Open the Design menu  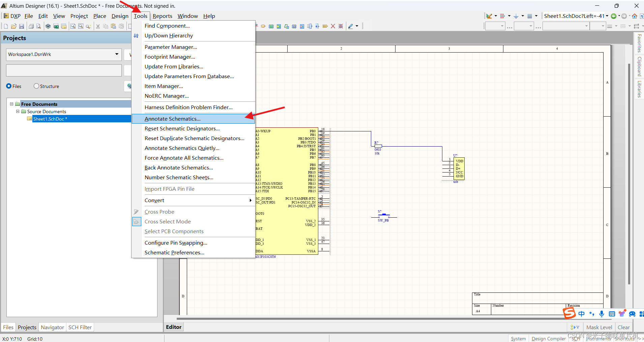point(120,16)
